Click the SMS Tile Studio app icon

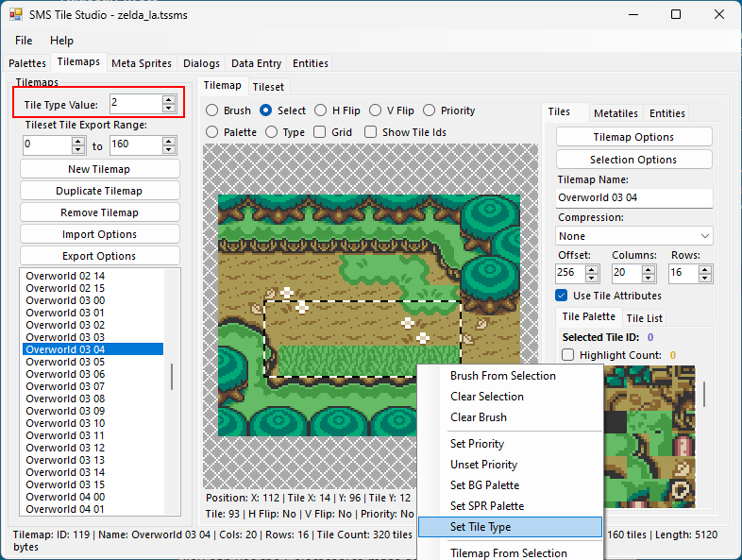[16, 15]
